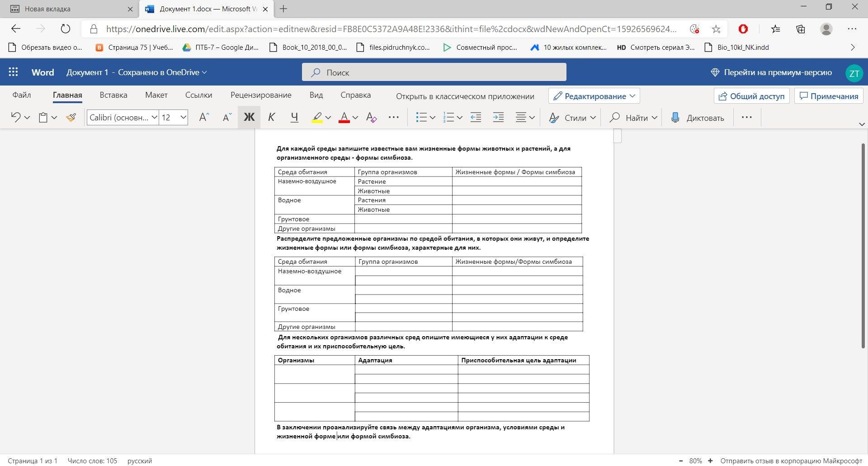Apply the red font color swatch
868x466 pixels.
[344, 118]
